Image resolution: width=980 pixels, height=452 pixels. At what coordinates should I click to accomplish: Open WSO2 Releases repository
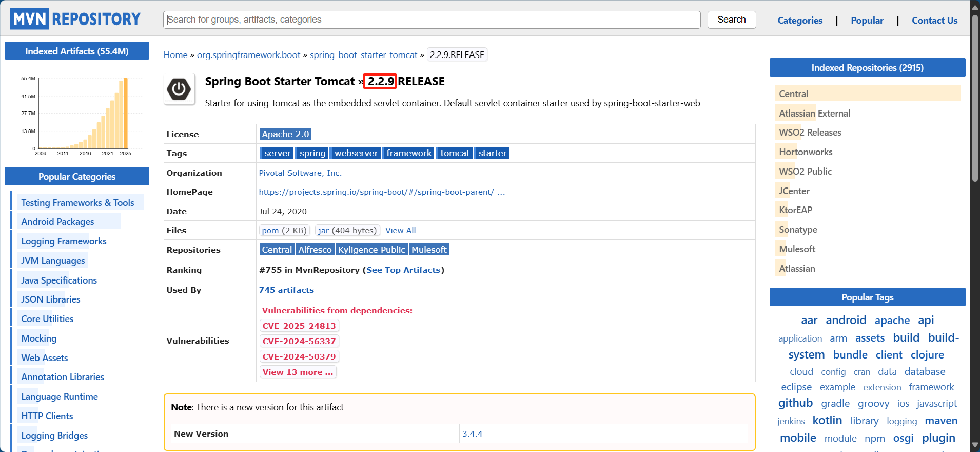click(x=810, y=133)
